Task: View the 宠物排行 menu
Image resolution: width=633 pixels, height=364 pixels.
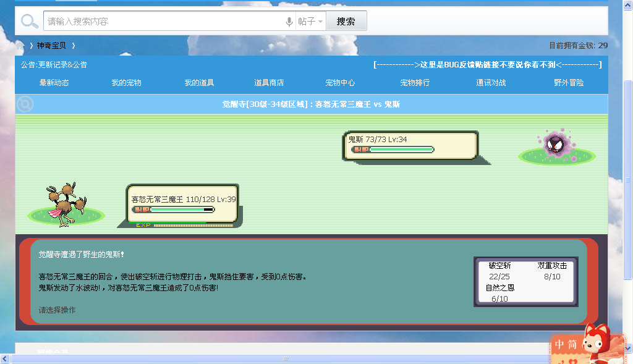Action: [x=415, y=83]
